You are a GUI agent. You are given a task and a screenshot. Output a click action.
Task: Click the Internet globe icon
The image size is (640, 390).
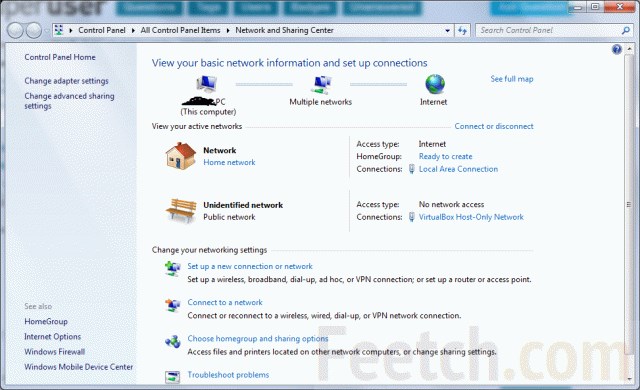click(435, 84)
